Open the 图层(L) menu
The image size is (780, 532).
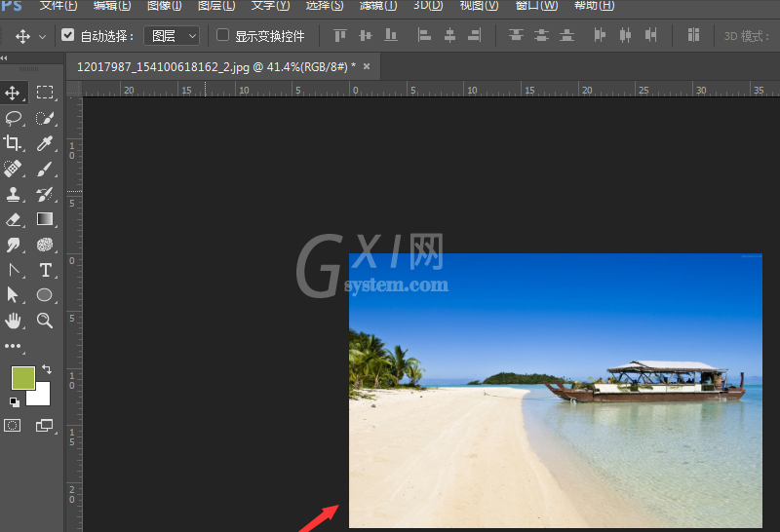tap(216, 6)
